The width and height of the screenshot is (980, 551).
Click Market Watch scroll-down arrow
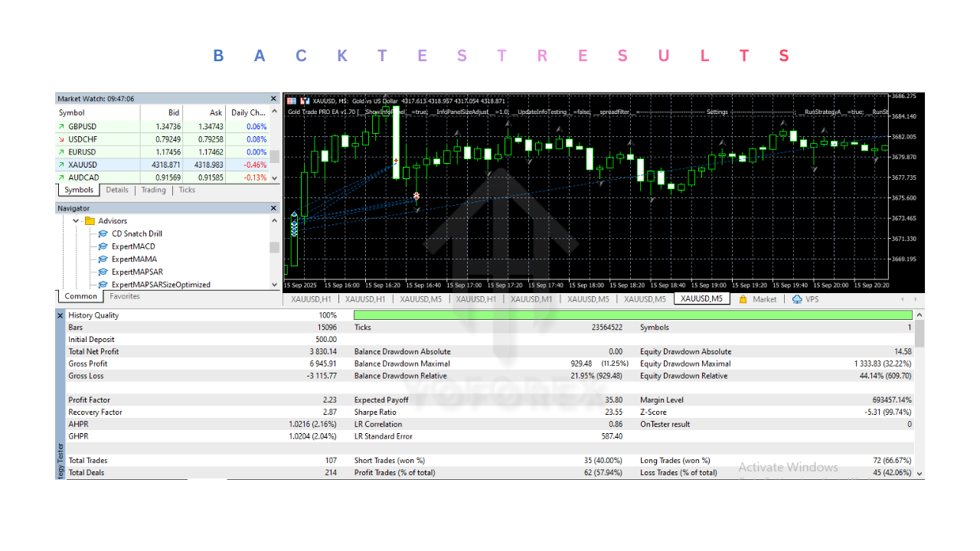click(273, 177)
